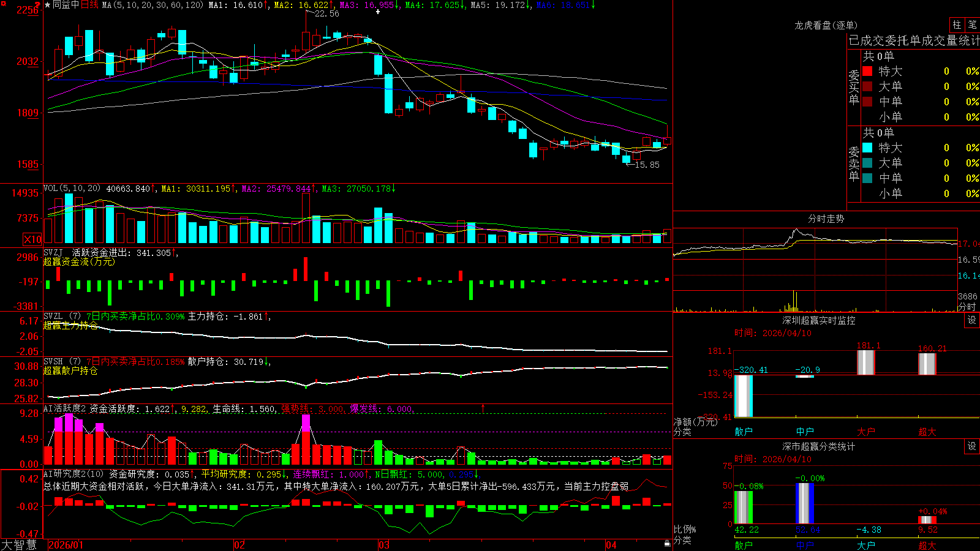Screen dimensions: 980x551
Task: Click the green 散户 ratio bar labeled -0.08%
Action: [744, 508]
